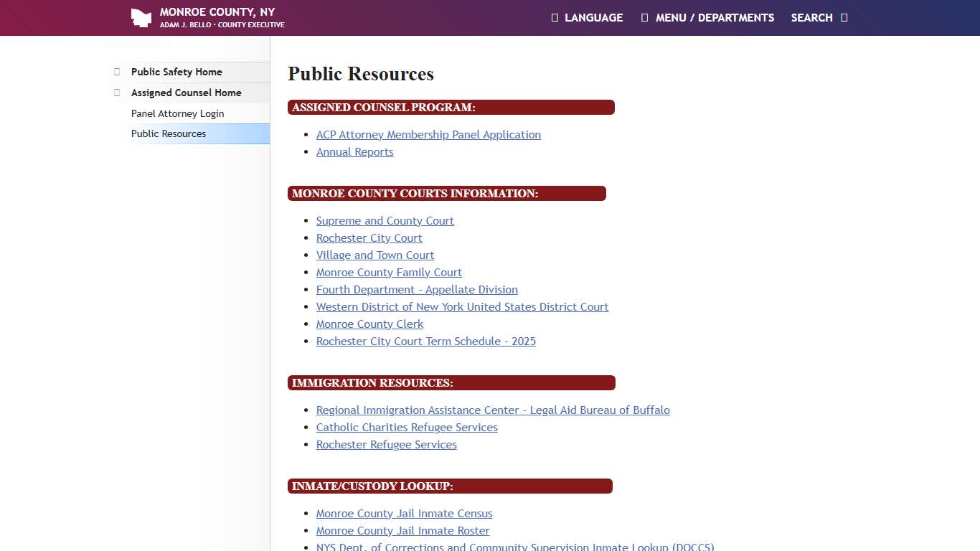Open the search magnifier icon
Viewport: 980px width, 551px height.
844,17
